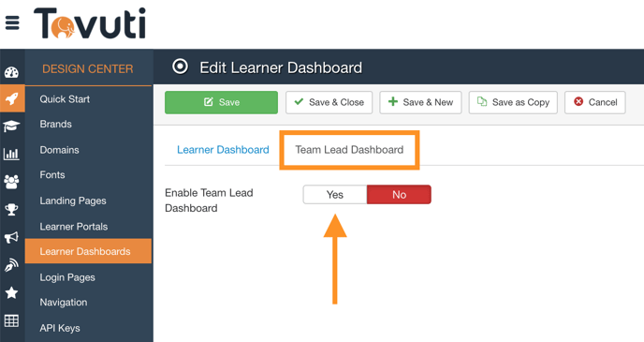Open the graduation cap sidebar icon
The width and height of the screenshot is (644, 342).
pyautogui.click(x=11, y=126)
